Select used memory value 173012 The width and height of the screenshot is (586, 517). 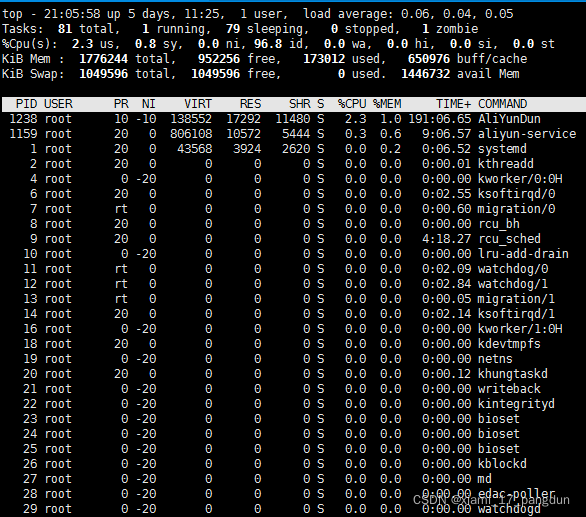pyautogui.click(x=324, y=59)
